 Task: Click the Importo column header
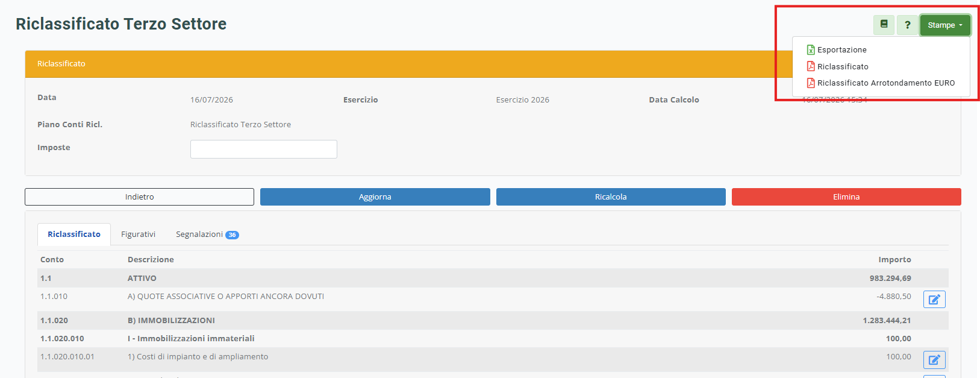pyautogui.click(x=894, y=260)
